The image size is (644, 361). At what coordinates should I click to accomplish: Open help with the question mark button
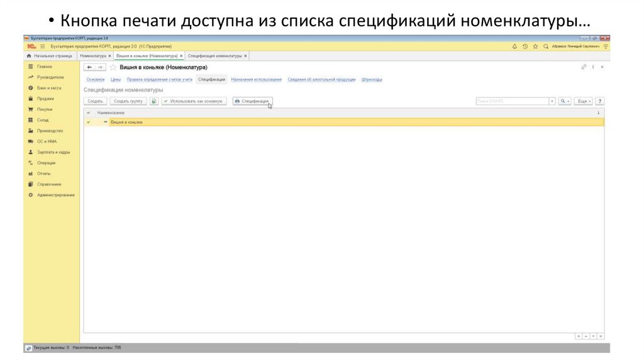[x=599, y=101]
